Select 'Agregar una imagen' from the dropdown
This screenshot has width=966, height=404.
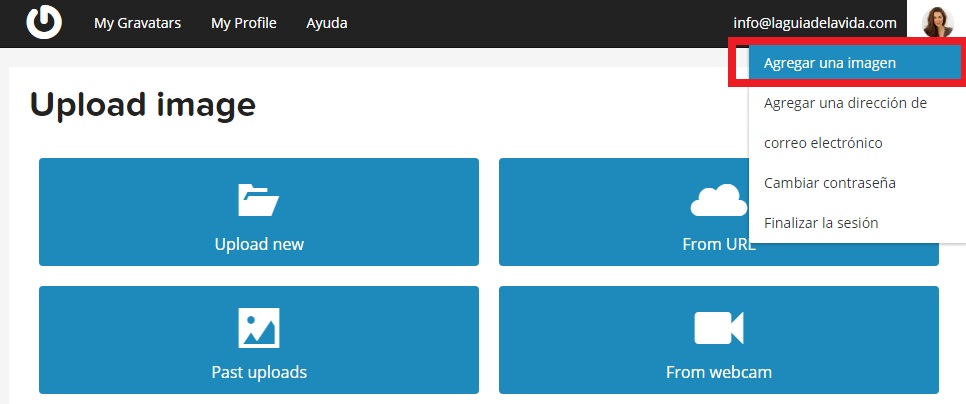(829, 62)
